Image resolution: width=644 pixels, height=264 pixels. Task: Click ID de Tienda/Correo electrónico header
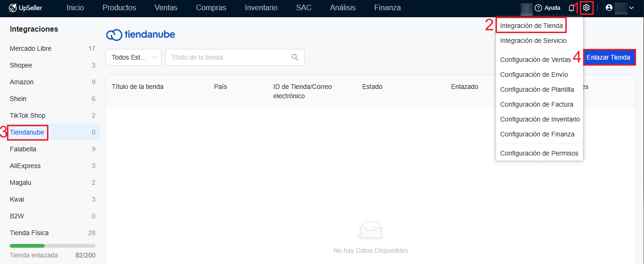pyautogui.click(x=303, y=91)
